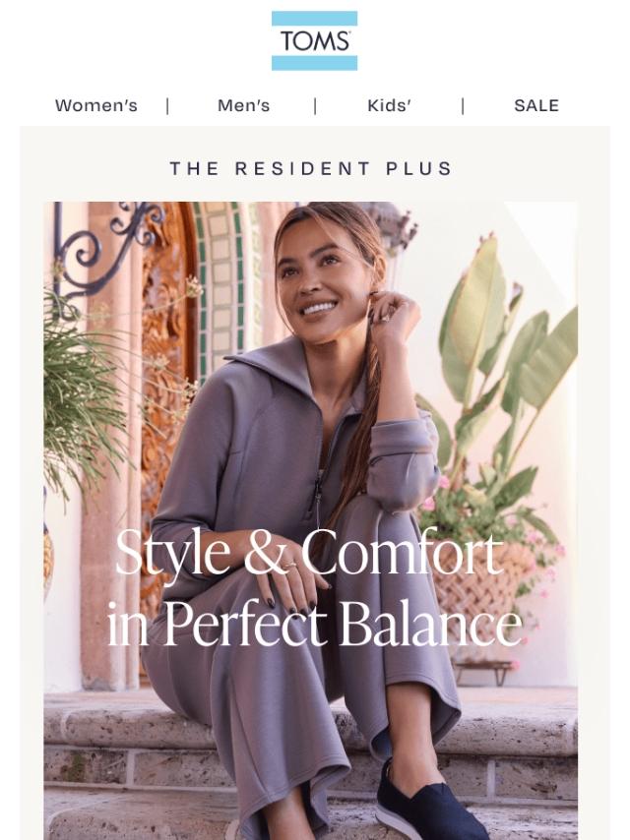Click the spiky grass plant on left
This screenshot has height=840, width=630.
(x=86, y=396)
